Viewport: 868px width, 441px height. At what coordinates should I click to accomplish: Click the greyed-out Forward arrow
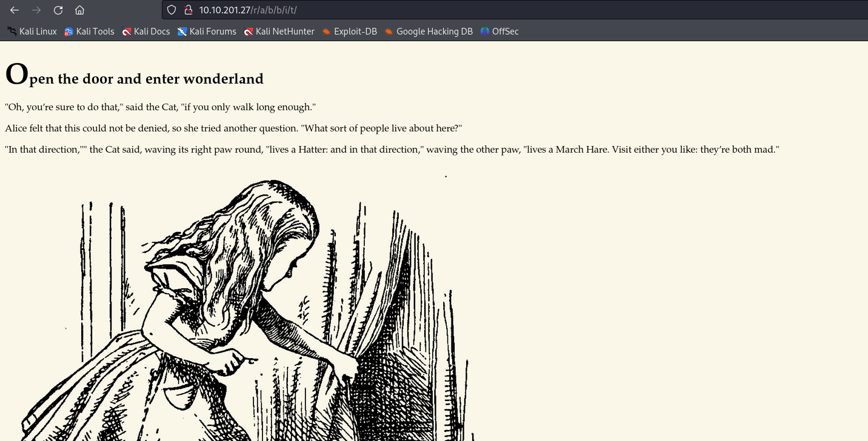pos(36,10)
